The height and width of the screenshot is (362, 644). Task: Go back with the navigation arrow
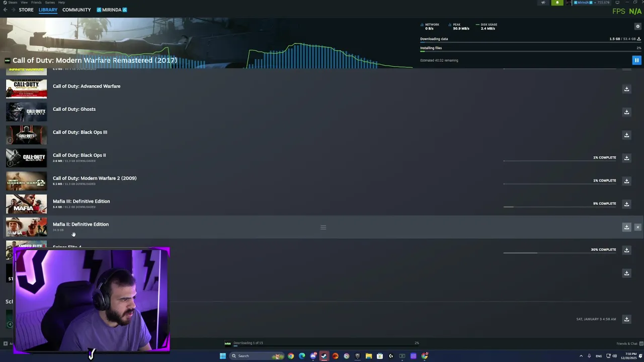point(5,10)
